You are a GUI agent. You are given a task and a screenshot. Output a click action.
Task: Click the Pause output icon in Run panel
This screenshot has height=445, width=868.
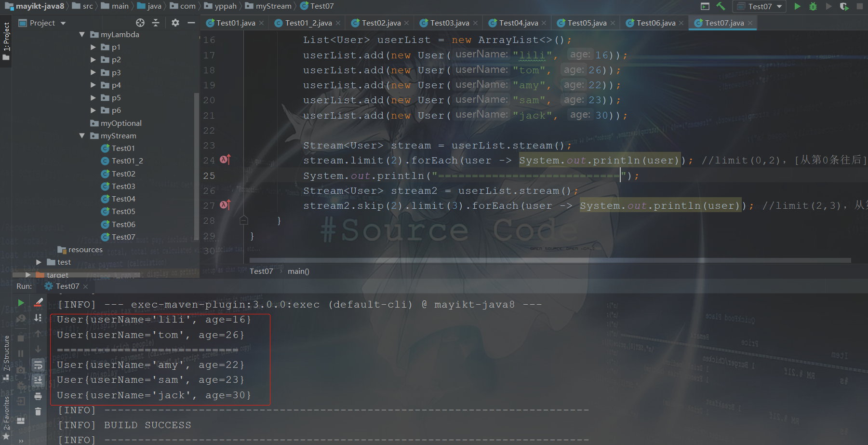(21, 354)
